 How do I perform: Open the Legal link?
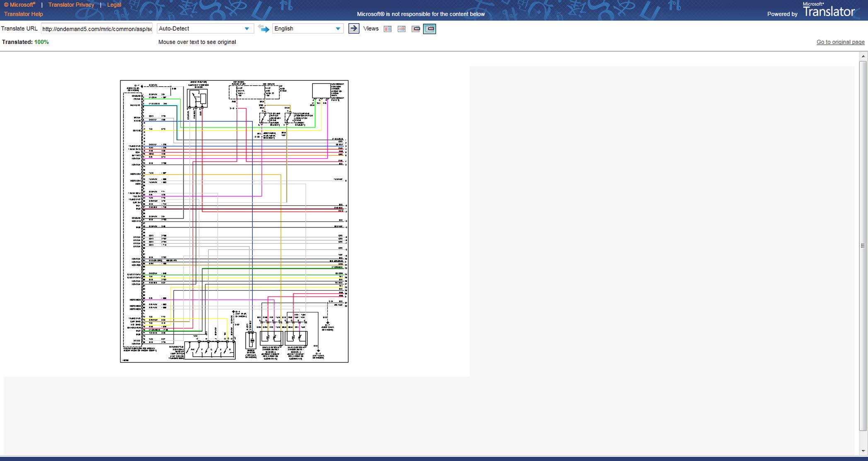[x=114, y=5]
